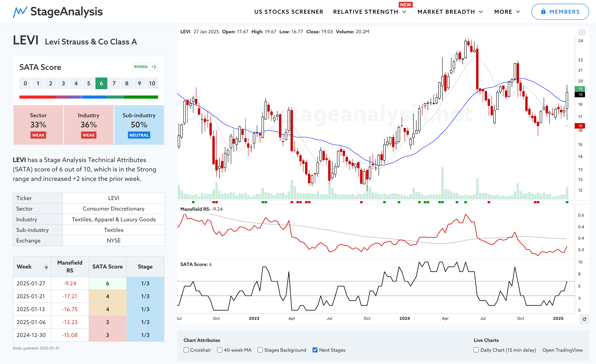Uncheck the Next Stages checkbox

[315, 350]
